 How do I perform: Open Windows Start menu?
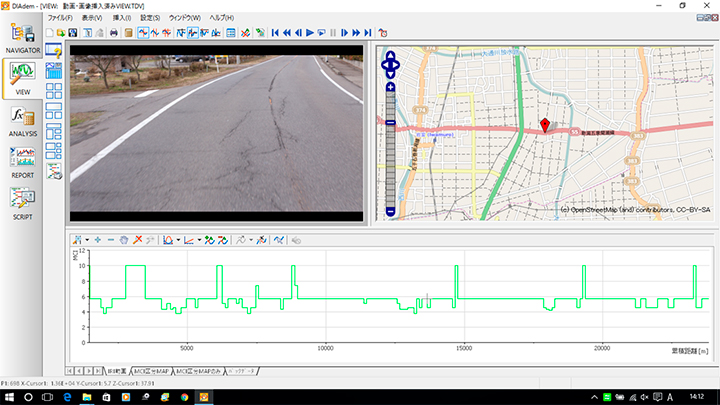pyautogui.click(x=9, y=397)
